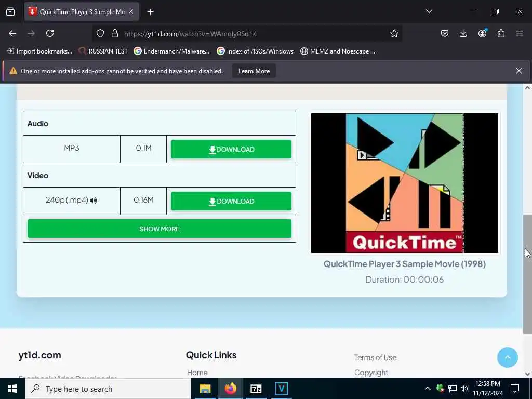Screen dimensions: 532x399
Task: Click the Type here to search box
Action: coord(108,389)
